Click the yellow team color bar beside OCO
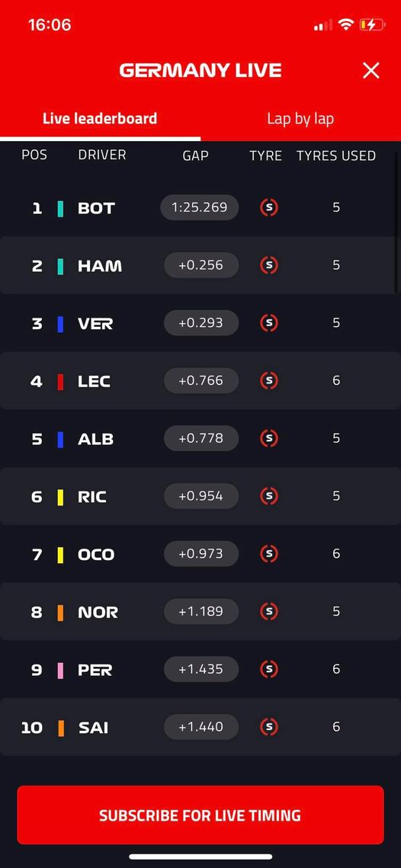The width and height of the screenshot is (401, 868). click(x=60, y=556)
